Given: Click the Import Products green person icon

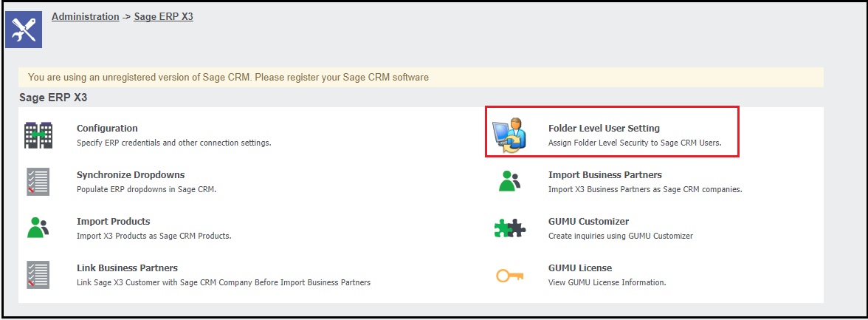Looking at the screenshot, I should (x=38, y=228).
